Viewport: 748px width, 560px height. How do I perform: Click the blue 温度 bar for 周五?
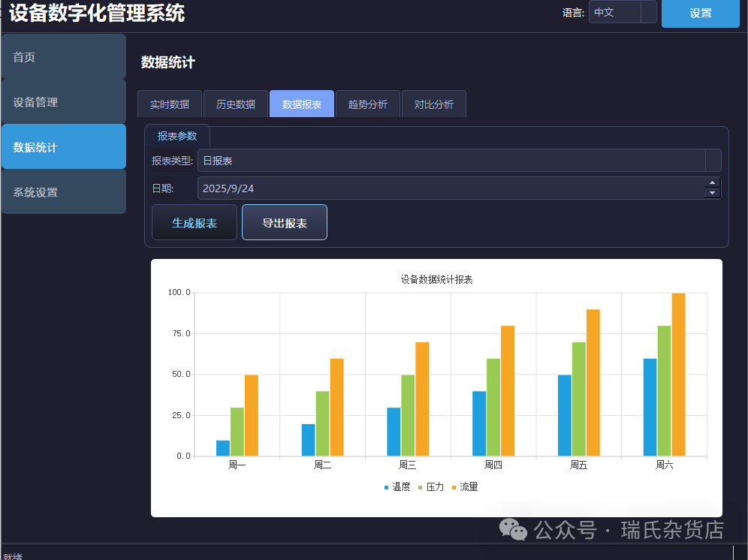(x=565, y=415)
